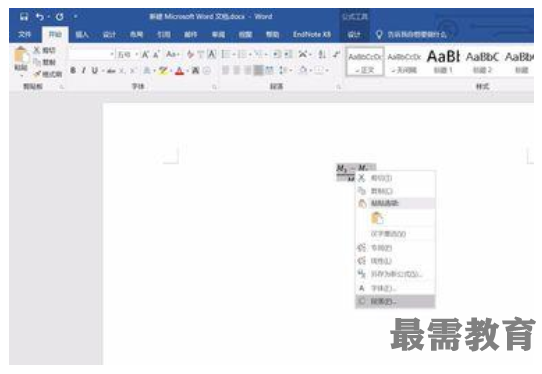Toggle Center paragraph alignment

tap(236, 71)
